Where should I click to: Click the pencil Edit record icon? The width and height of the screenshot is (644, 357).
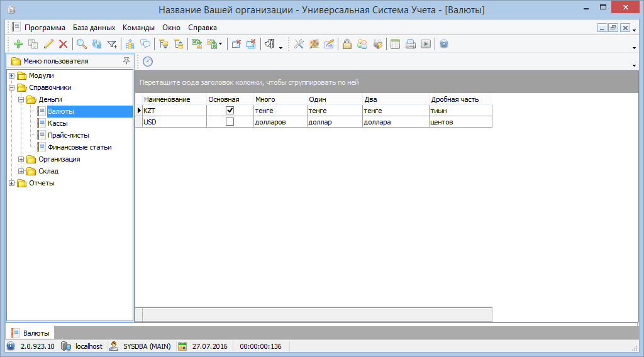[x=48, y=44]
